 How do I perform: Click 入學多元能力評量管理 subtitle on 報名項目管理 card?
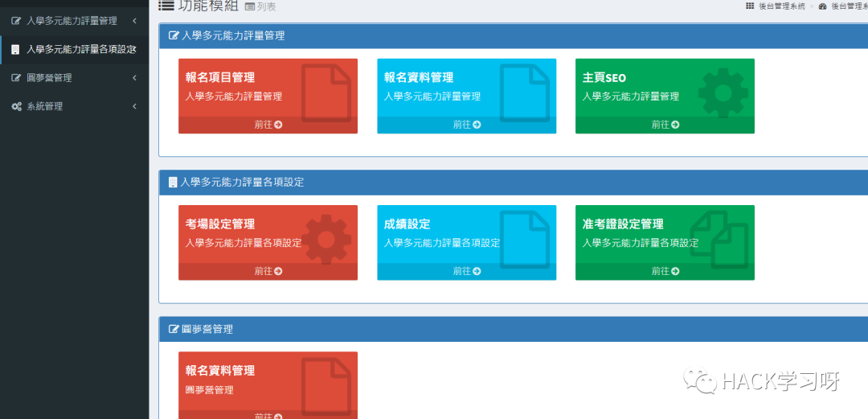[234, 97]
